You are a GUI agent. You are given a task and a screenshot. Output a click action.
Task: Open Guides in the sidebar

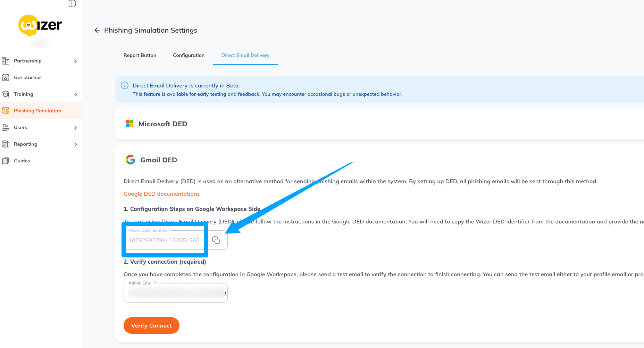pyautogui.click(x=41, y=161)
